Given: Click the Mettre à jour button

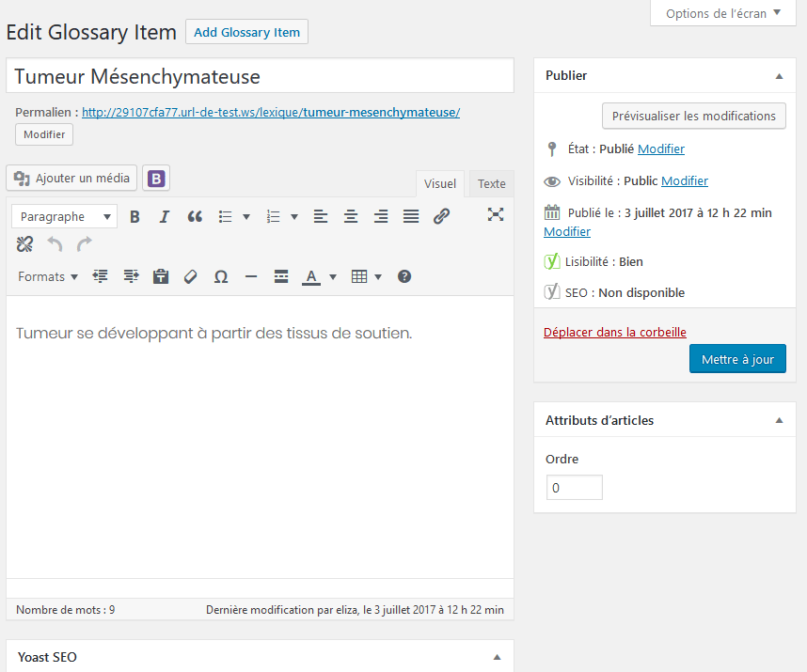Looking at the screenshot, I should pyautogui.click(x=737, y=359).
